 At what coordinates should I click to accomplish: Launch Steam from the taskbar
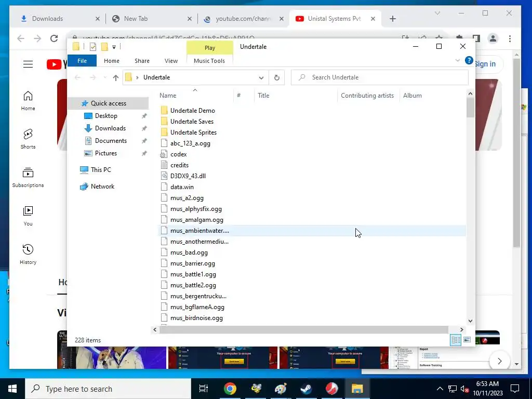pos(306,389)
